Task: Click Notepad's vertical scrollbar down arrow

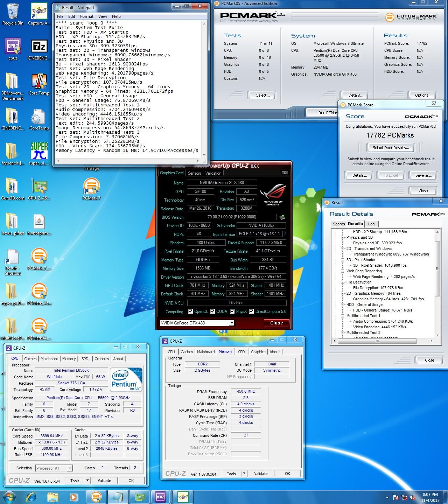Action: point(204,155)
